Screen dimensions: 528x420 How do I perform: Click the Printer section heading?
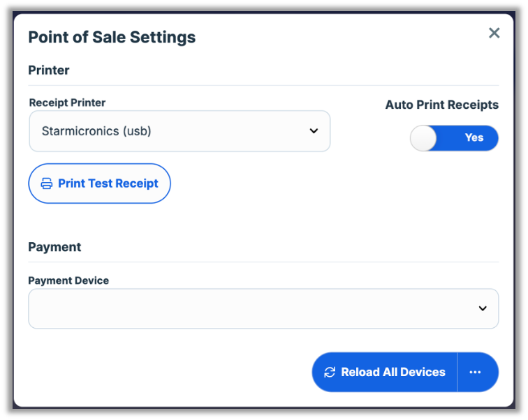[x=49, y=70]
